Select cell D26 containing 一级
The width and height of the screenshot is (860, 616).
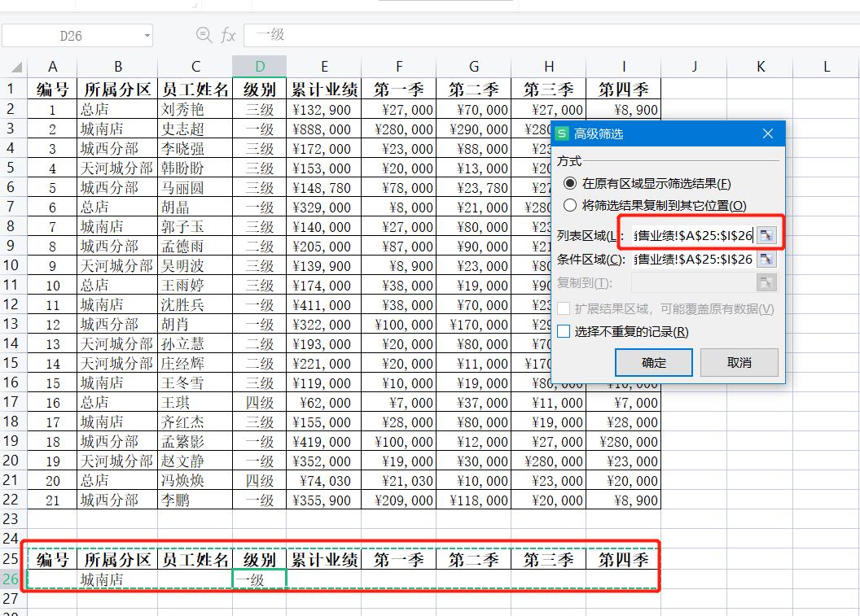[259, 579]
